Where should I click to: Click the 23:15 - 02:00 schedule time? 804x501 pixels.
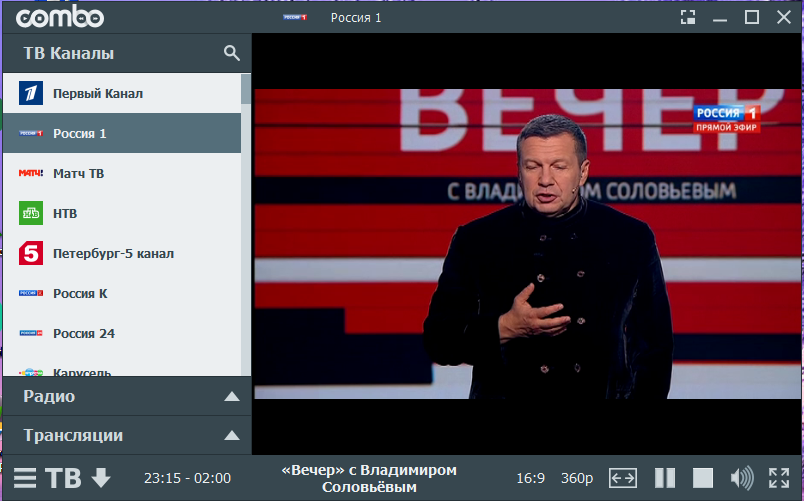click(x=187, y=478)
